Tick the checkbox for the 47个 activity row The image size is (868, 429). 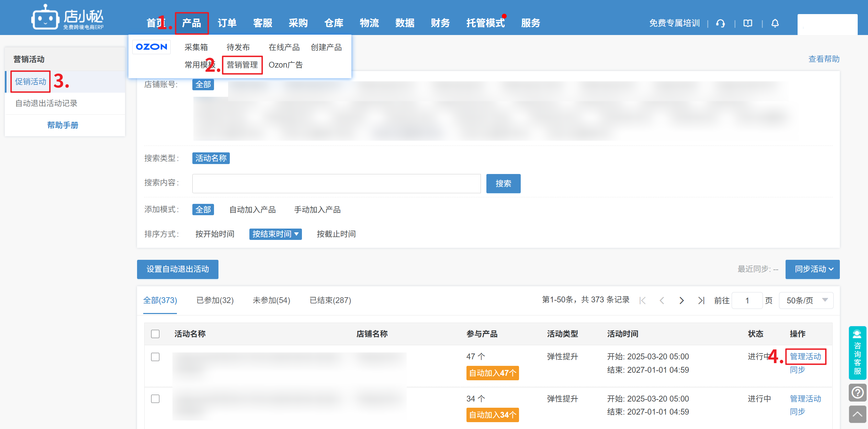click(155, 357)
